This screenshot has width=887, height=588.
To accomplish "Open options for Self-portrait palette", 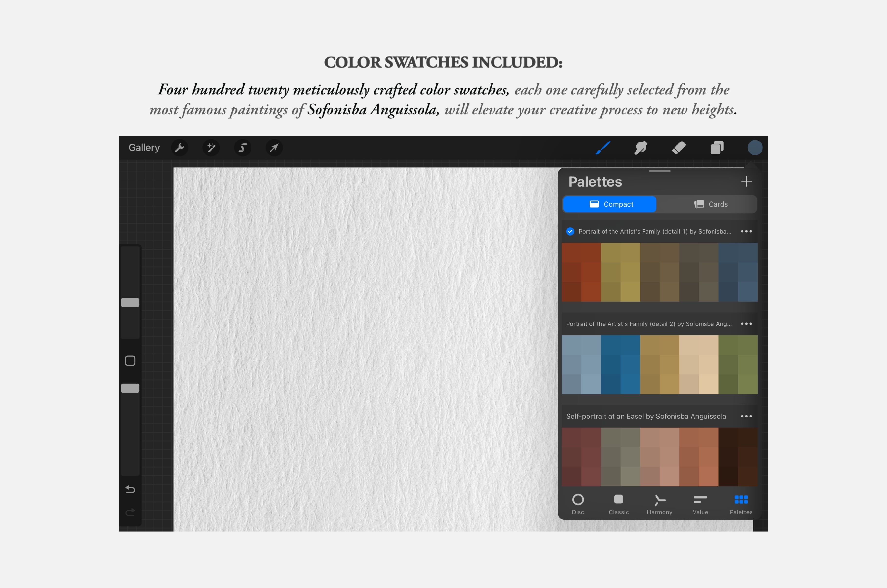I will pyautogui.click(x=746, y=416).
